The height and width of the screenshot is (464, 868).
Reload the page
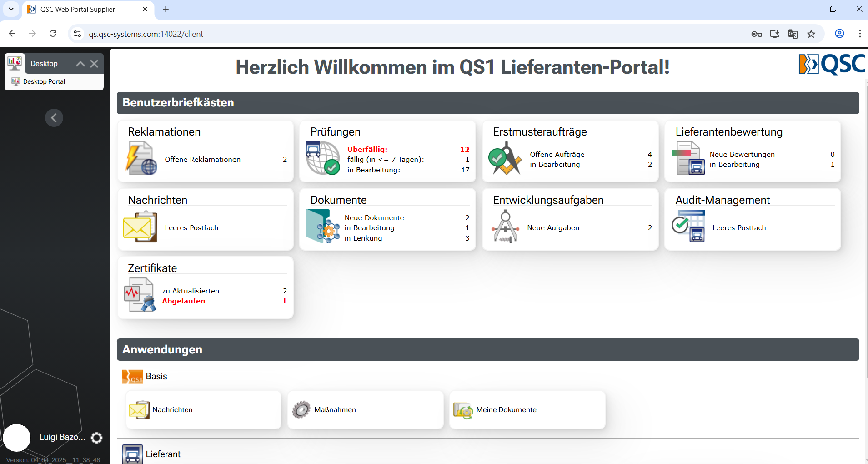point(53,34)
